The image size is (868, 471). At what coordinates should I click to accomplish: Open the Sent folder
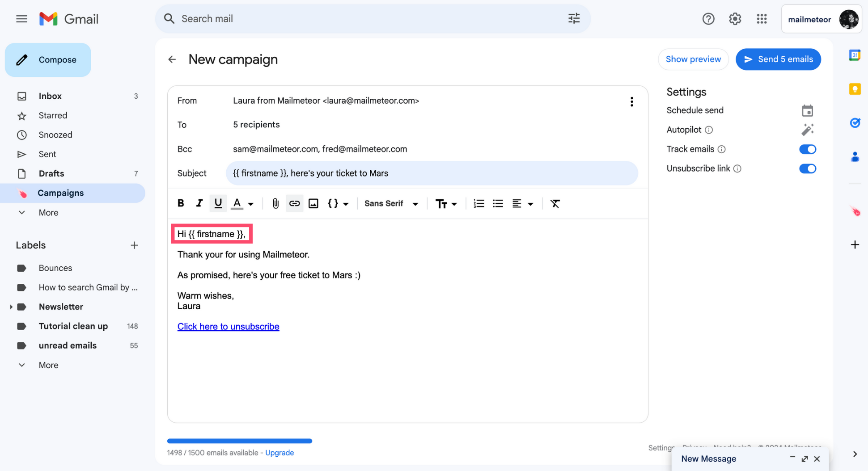[x=72, y=154]
